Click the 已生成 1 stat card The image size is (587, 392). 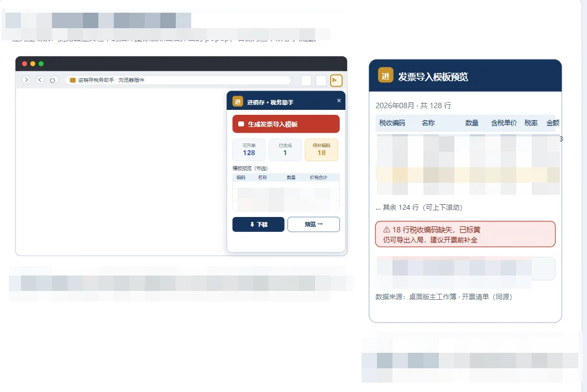[285, 150]
